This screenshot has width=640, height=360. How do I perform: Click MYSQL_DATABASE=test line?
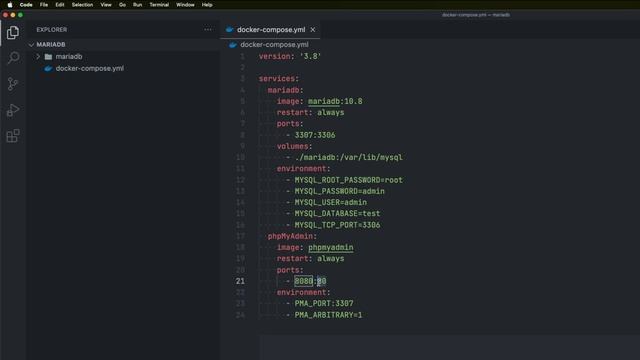337,213
